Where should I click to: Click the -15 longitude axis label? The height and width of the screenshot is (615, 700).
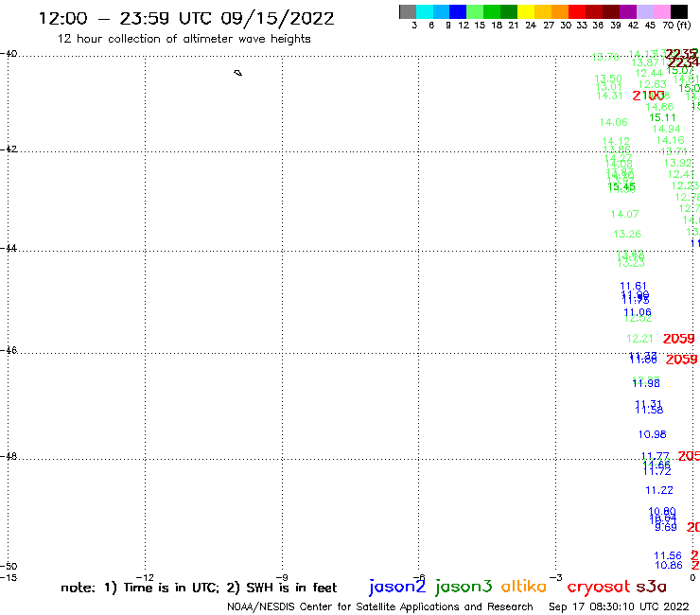click(9, 577)
